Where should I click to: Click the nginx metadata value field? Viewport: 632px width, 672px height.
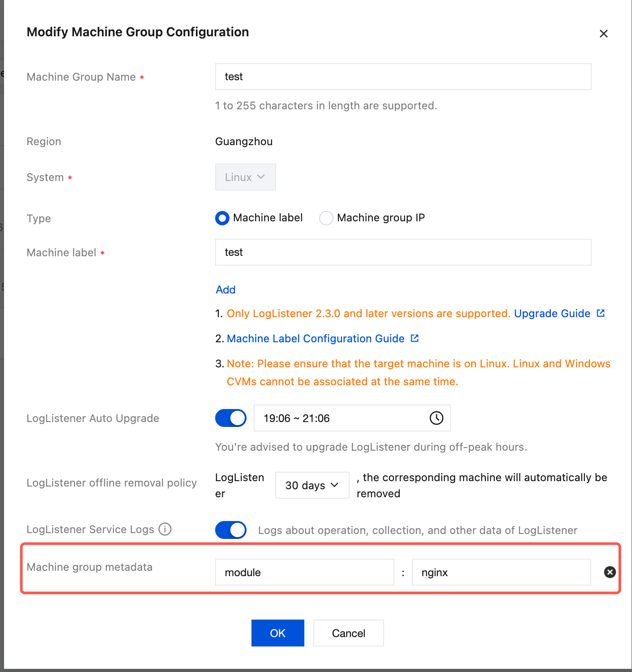pos(501,572)
